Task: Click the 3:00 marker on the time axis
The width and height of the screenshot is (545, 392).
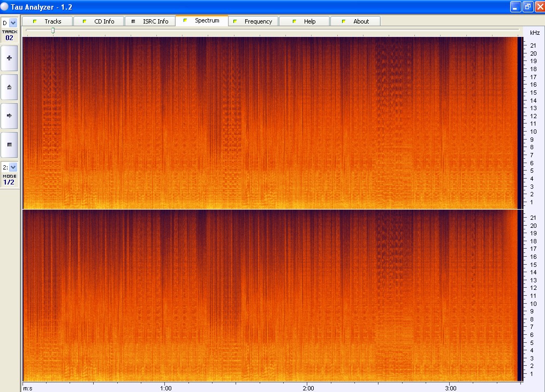Action: [x=450, y=388]
